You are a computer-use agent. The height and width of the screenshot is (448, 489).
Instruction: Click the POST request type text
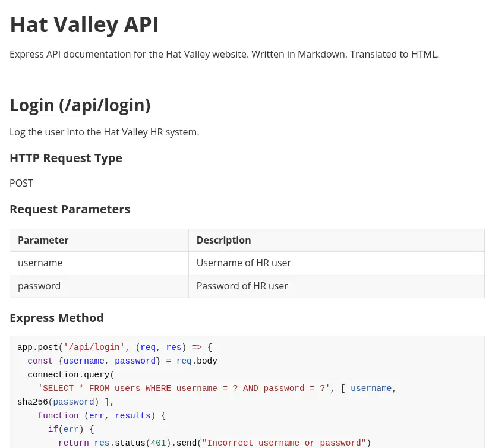coord(21,183)
